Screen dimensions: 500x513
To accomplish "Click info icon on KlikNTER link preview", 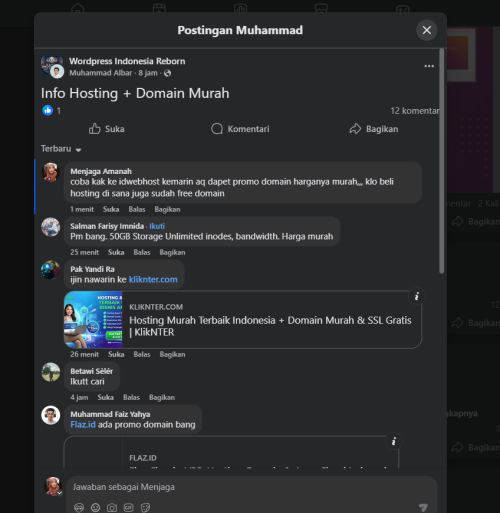I will pyautogui.click(x=417, y=296).
